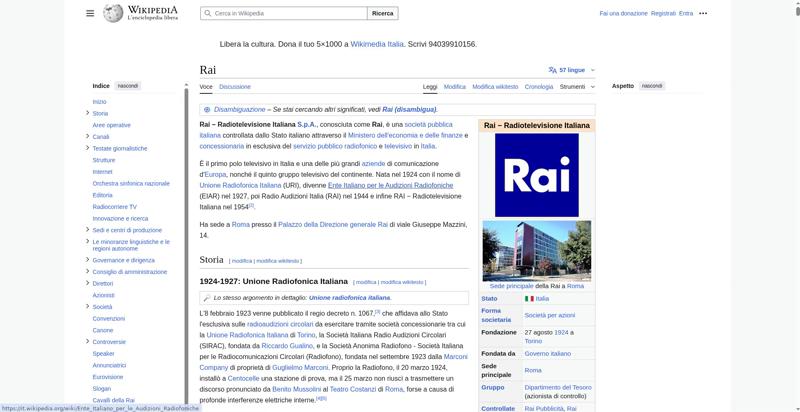Expand Testate giornalistiche in the index
The width and height of the screenshot is (800, 412).
click(88, 148)
